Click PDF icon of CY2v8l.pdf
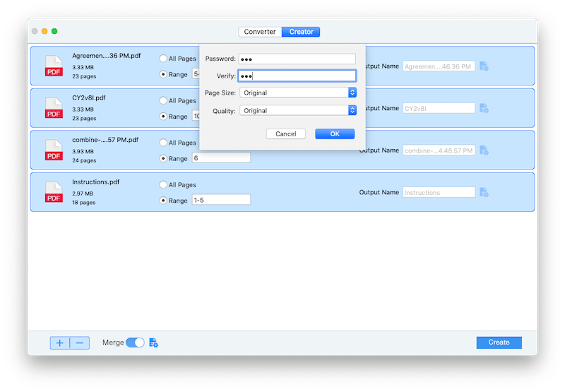The width and height of the screenshot is (565, 392). pos(54,108)
